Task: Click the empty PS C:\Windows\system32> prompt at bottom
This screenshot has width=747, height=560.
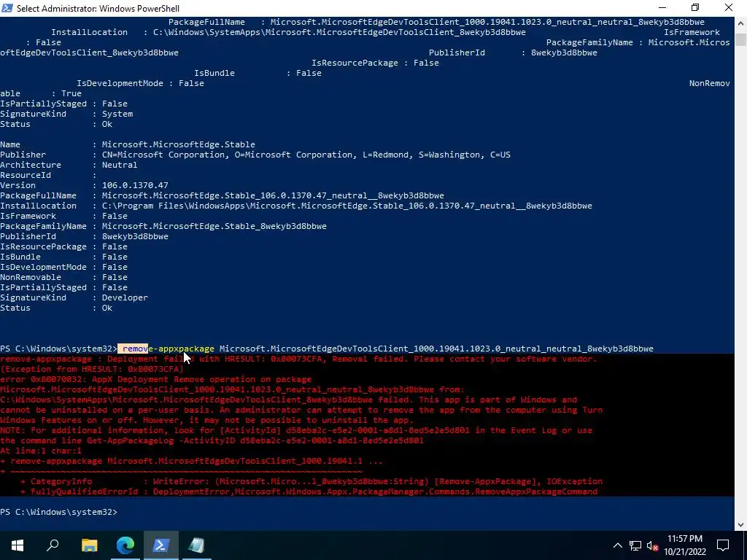Action: click(x=58, y=512)
